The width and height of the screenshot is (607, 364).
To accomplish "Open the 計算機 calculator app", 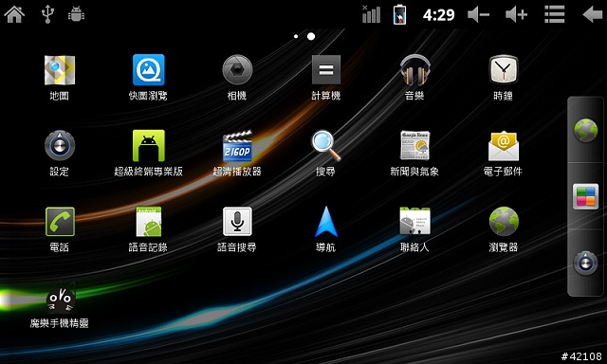I will [326, 70].
